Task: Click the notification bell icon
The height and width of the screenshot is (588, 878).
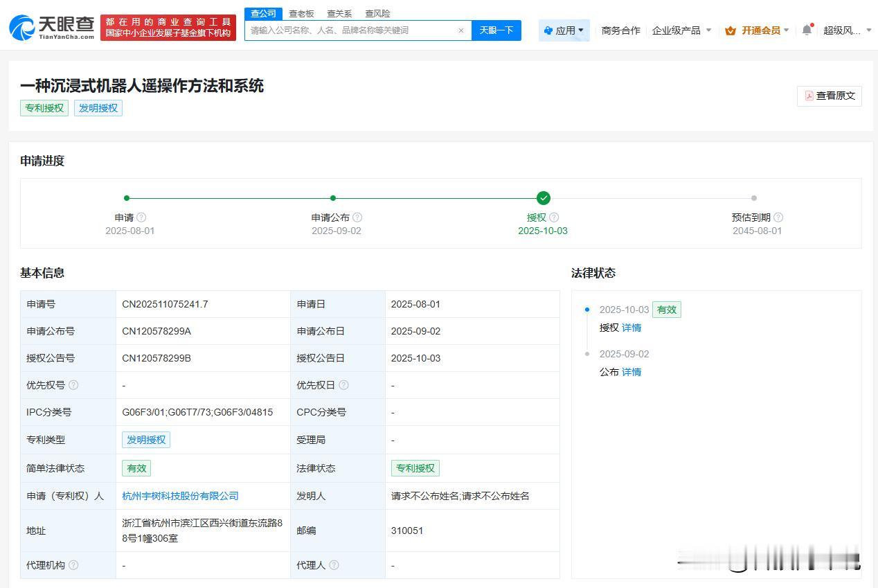Action: (807, 30)
